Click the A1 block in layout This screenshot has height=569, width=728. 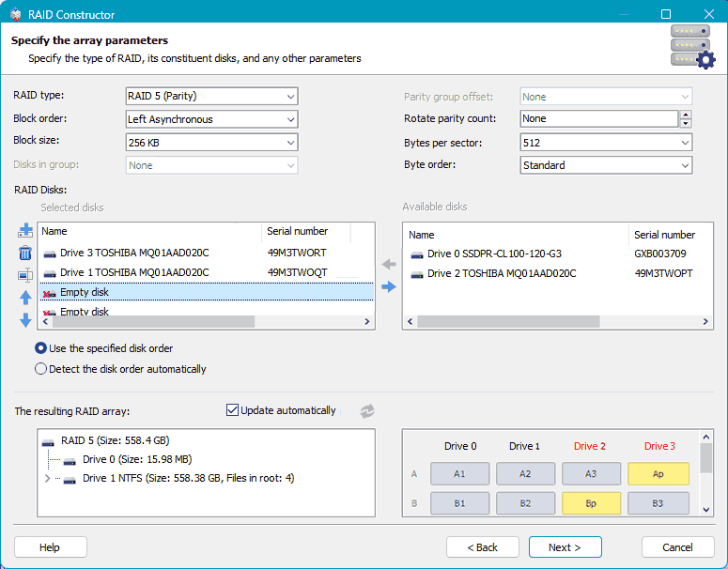(x=459, y=474)
